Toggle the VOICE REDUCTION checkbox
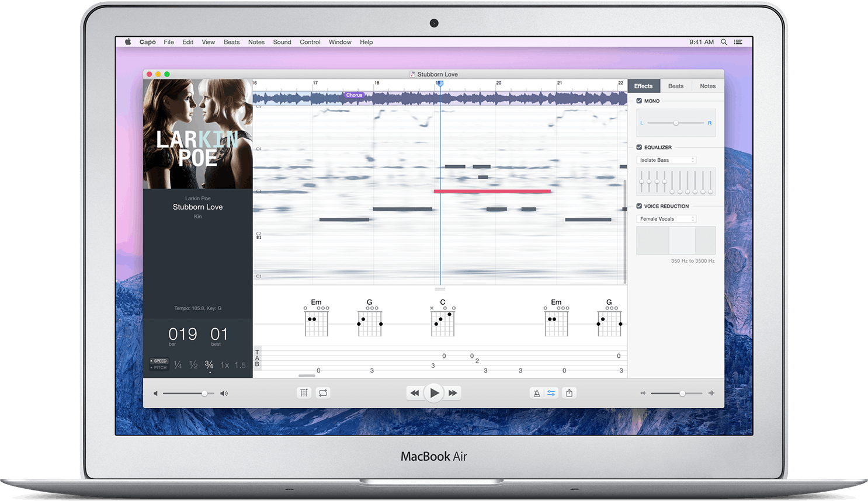Image resolution: width=868 pixels, height=501 pixels. [x=639, y=206]
